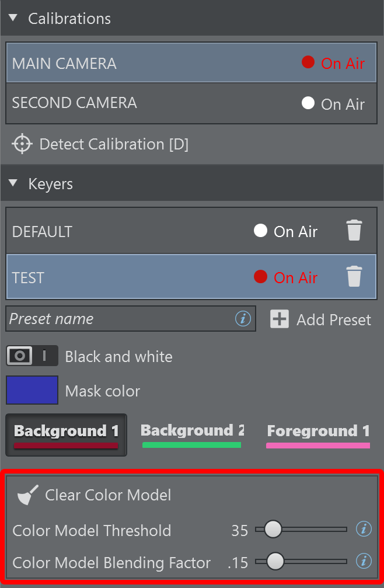Click into the Preset name field
384x588 pixels.
117,319
